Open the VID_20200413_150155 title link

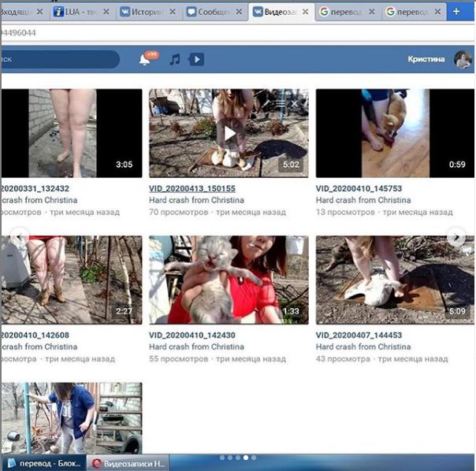click(x=192, y=189)
